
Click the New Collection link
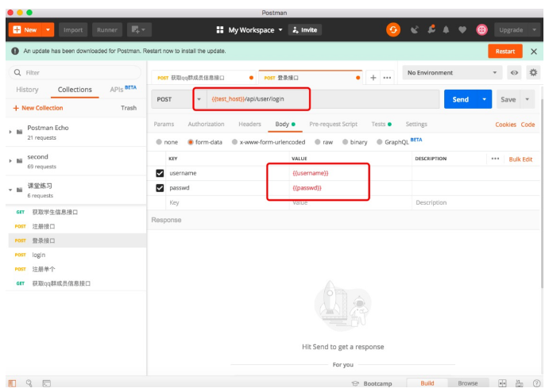38,108
